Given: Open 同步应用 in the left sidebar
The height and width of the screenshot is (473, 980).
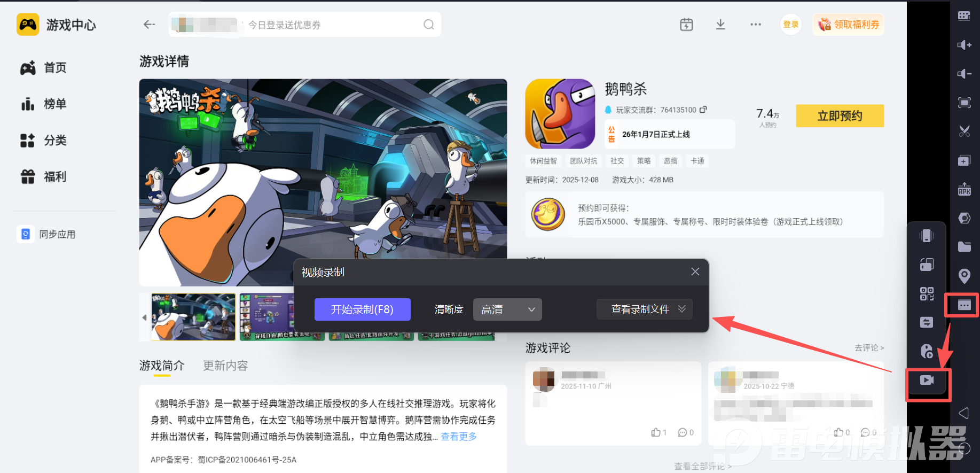Looking at the screenshot, I should pyautogui.click(x=47, y=234).
